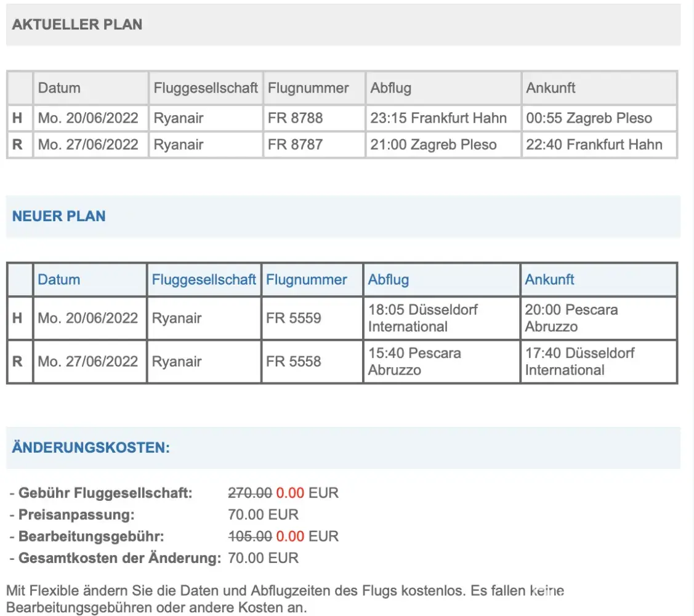Click the Abflug header in the current plan table
This screenshot has height=616, width=694.
(x=390, y=87)
